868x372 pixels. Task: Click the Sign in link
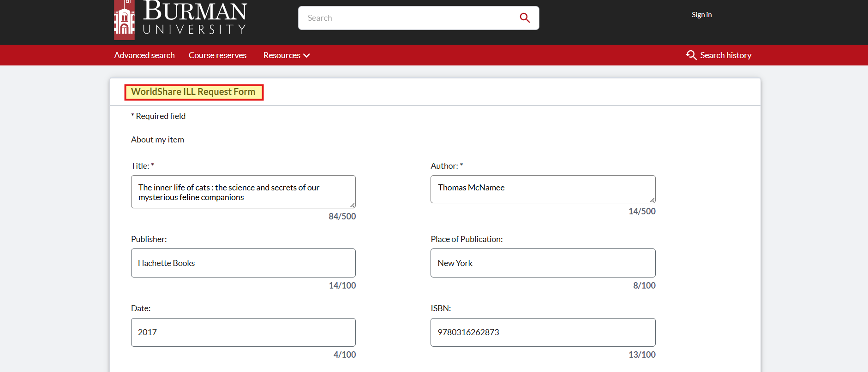click(x=701, y=15)
